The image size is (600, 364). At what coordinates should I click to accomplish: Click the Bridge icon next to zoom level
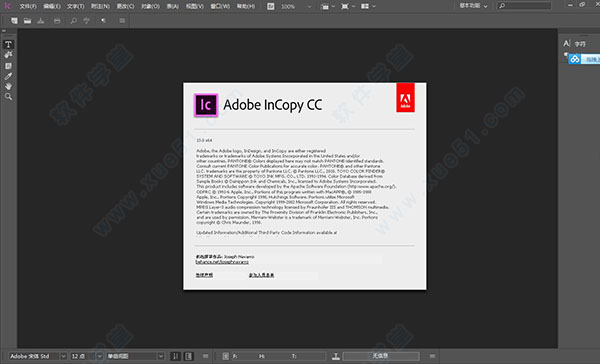[x=271, y=6]
